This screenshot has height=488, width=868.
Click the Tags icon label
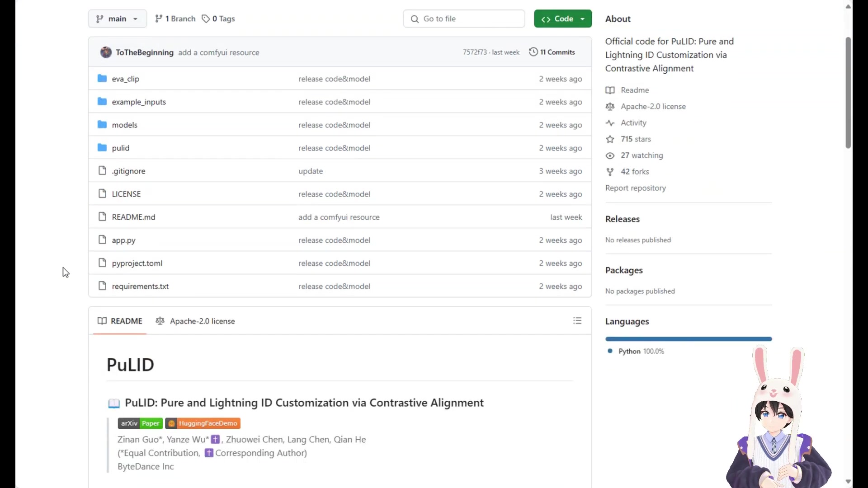[x=218, y=19]
